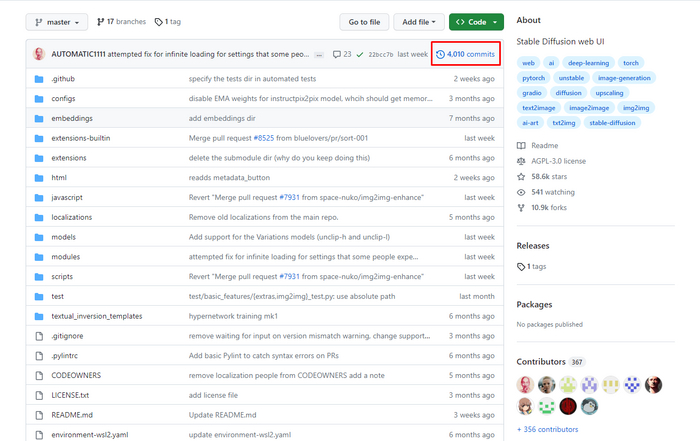
Task: Expand the commit message ellipsis button
Action: 319,55
